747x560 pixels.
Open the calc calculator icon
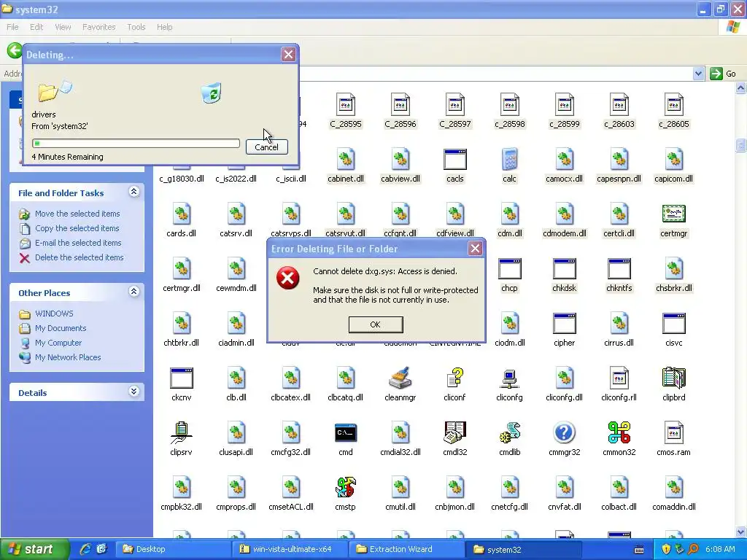[509, 160]
